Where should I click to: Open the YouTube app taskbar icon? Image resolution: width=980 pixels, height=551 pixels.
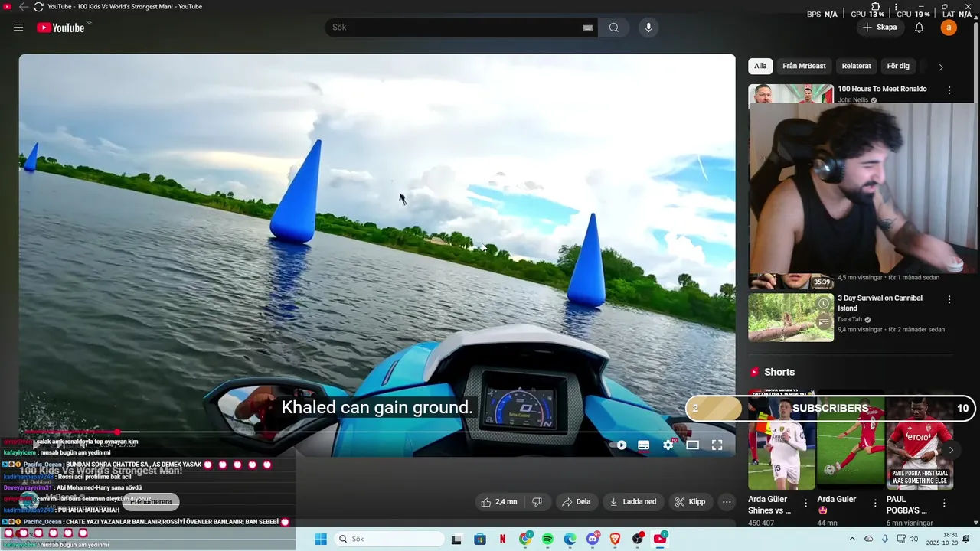coord(660,539)
